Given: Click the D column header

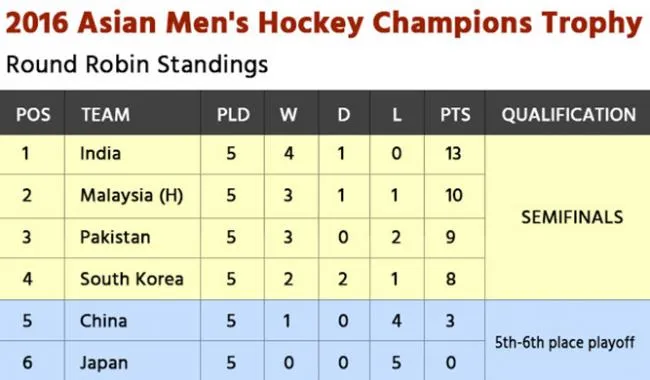Looking at the screenshot, I should coord(344,115).
